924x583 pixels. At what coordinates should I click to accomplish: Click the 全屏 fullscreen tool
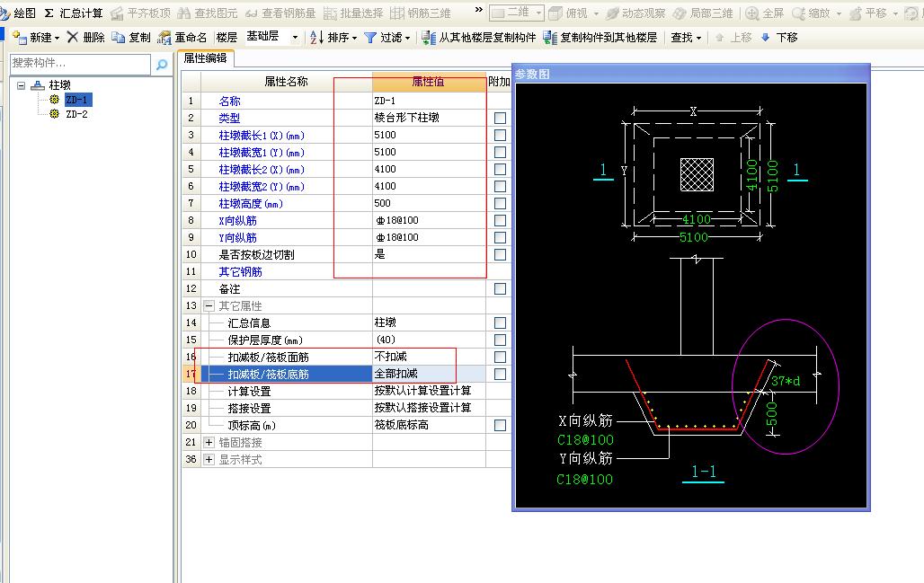765,13
